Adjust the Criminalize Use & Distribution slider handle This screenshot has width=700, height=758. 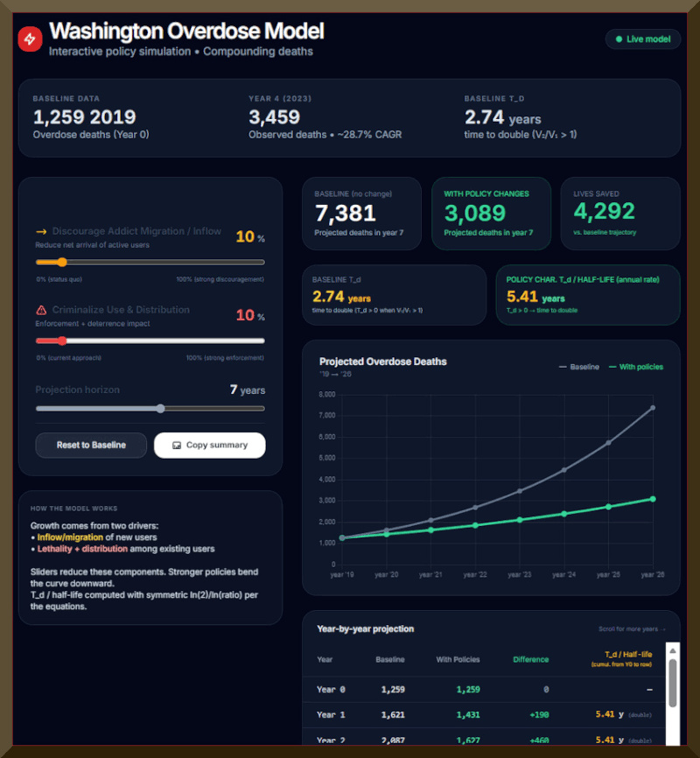(62, 340)
